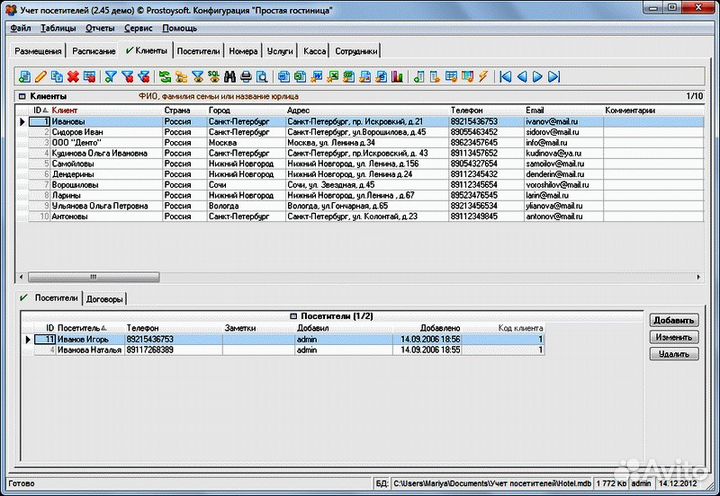Click the lightning bolt toolbar icon
Viewport: 720px width, 496px height.
pyautogui.click(x=483, y=77)
